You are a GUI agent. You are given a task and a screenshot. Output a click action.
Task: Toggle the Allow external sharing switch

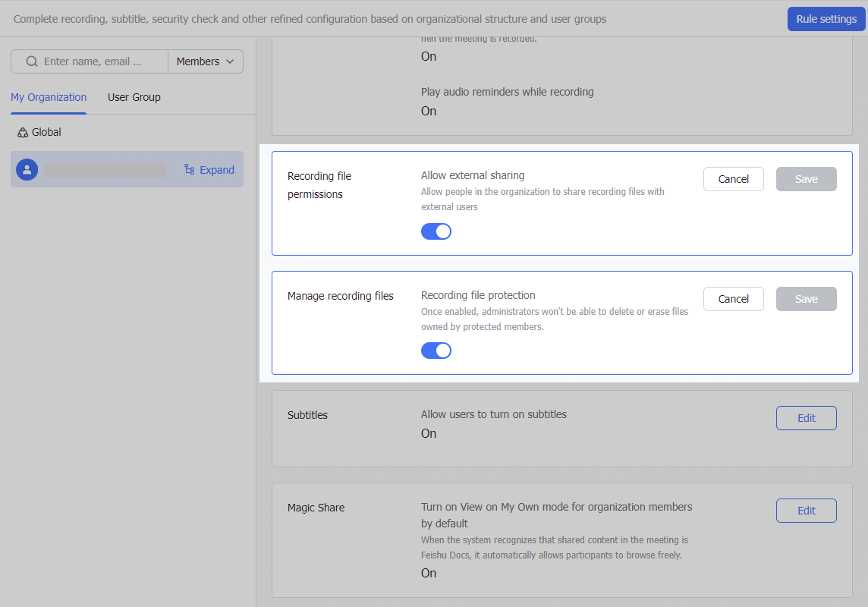coord(436,231)
